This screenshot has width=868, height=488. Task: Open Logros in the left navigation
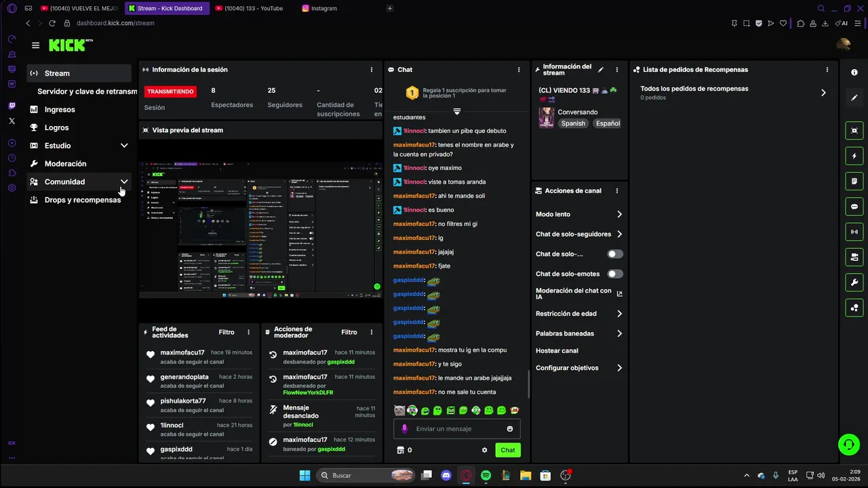pos(79,127)
